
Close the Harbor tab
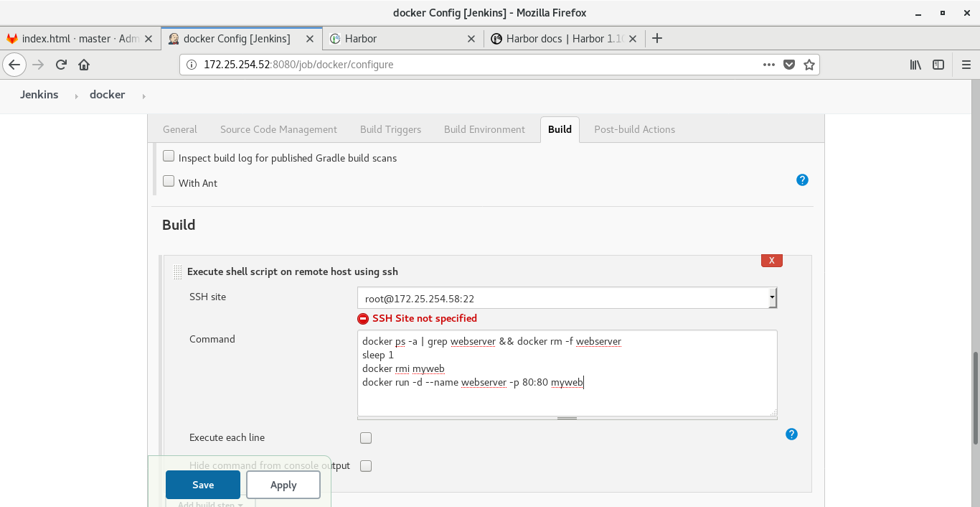pyautogui.click(x=471, y=39)
